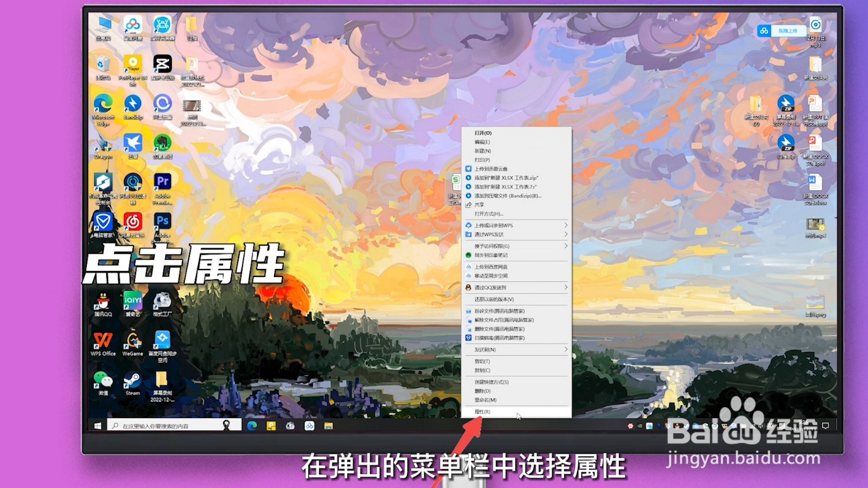Select 添加到压缩文件 (Bandizip) entry
Screen dimensions: 868x488
[516, 196]
